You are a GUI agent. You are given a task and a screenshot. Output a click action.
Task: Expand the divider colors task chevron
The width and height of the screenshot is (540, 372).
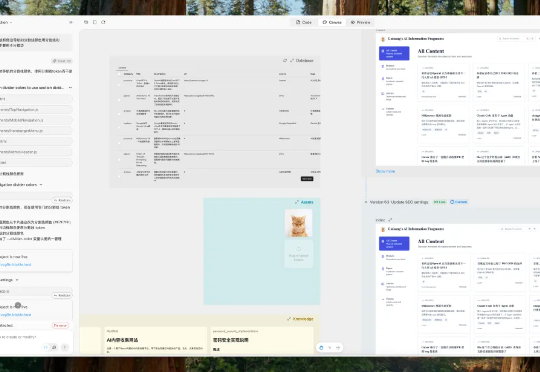click(70, 88)
